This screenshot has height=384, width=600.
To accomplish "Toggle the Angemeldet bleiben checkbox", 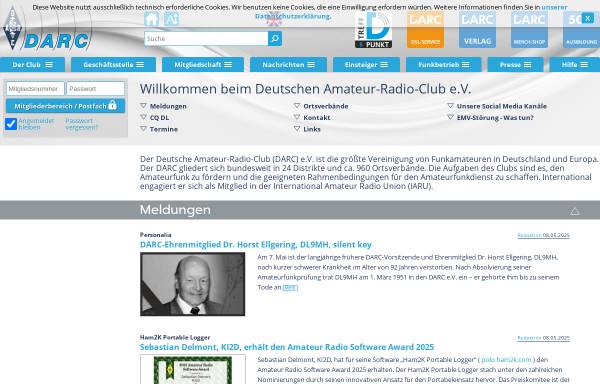I will (11, 124).
